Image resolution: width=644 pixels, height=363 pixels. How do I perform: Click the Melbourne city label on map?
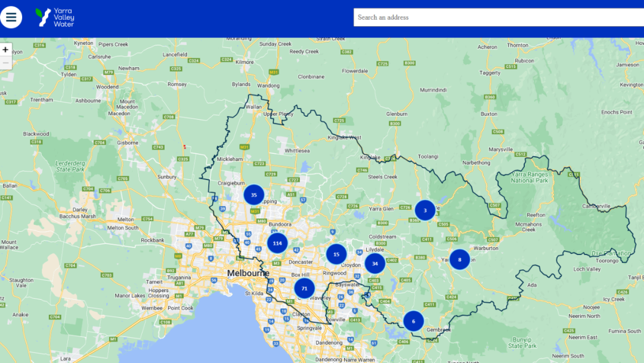[x=248, y=273]
